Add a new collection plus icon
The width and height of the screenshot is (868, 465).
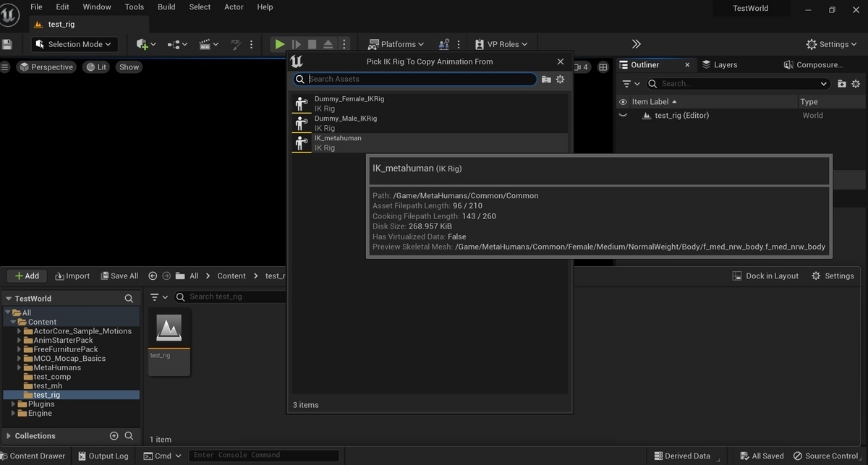click(x=114, y=436)
